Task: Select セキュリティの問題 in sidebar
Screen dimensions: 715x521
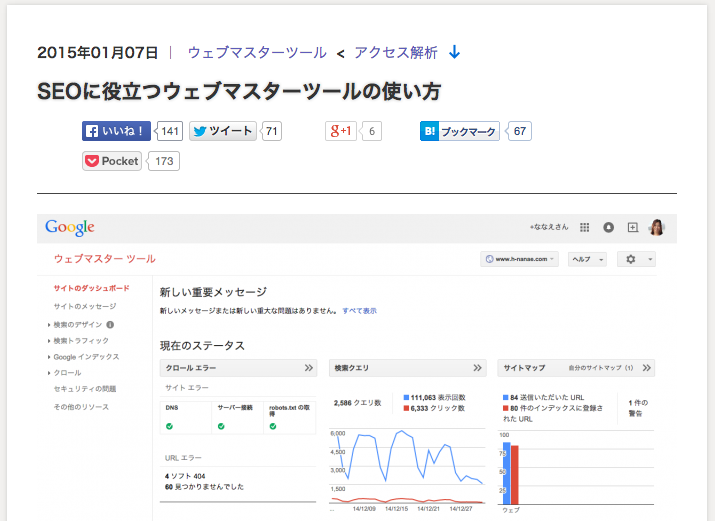Action: pyautogui.click(x=85, y=389)
